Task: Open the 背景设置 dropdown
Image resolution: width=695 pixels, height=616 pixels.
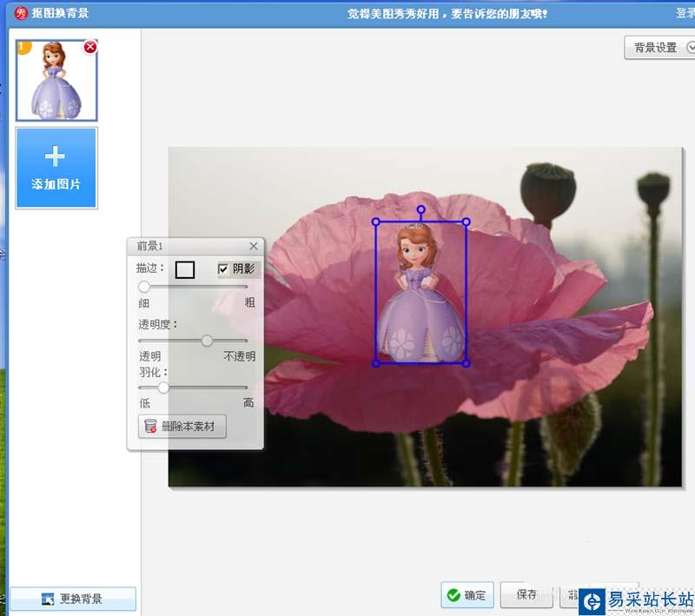Action: point(659,48)
